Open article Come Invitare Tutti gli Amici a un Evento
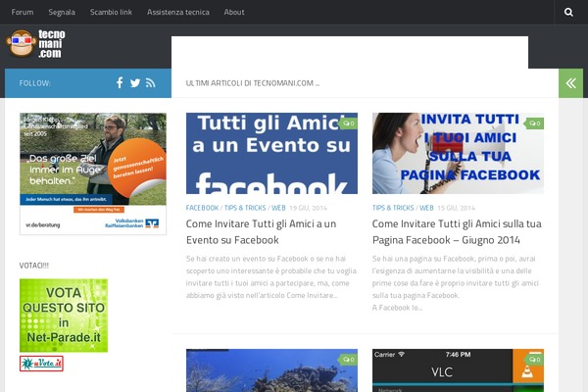 pyautogui.click(x=261, y=232)
